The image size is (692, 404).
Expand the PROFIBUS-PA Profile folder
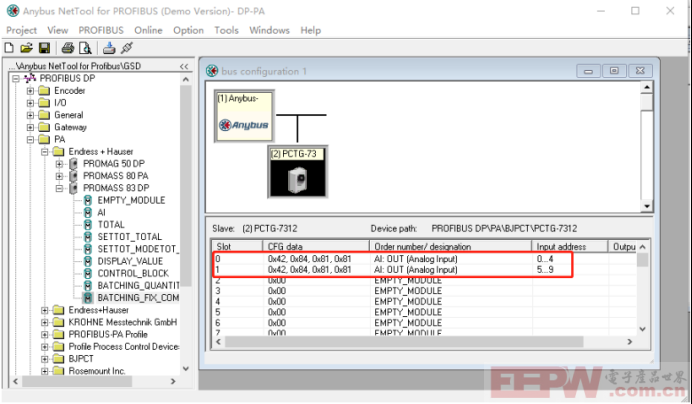(45, 335)
